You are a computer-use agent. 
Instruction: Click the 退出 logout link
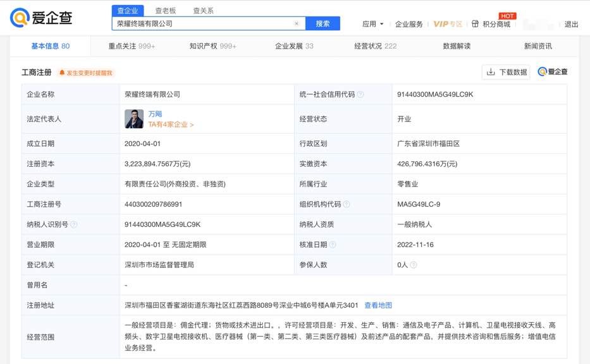pyautogui.click(x=571, y=24)
